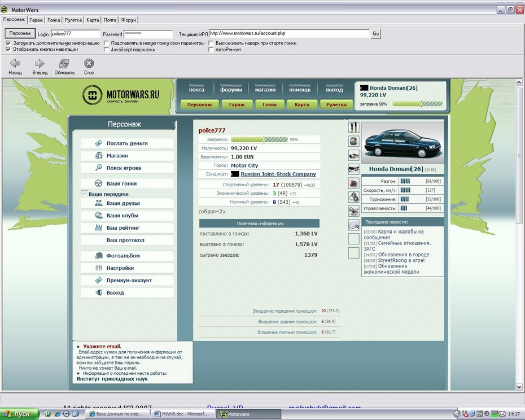
Task: Open Настройки sliders item
Action: coord(127,268)
